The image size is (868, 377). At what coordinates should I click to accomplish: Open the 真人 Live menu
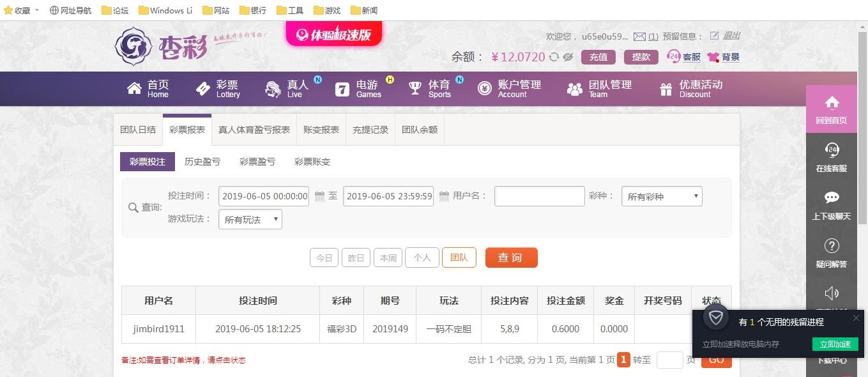click(287, 89)
